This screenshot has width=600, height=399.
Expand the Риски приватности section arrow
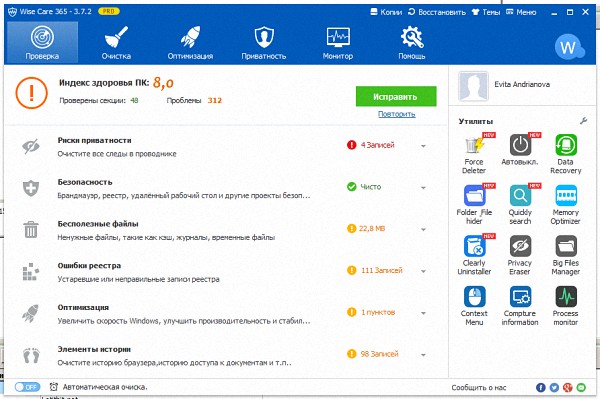423,146
